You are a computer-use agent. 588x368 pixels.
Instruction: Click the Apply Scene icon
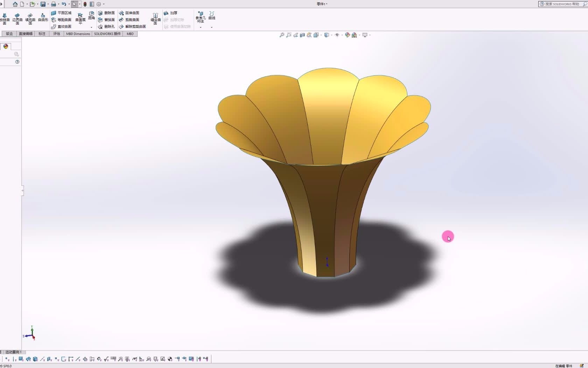[354, 35]
